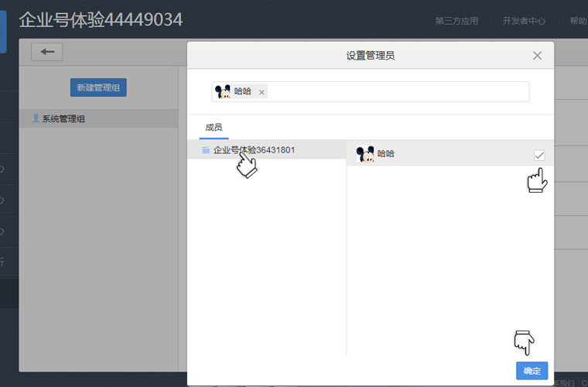Screen dimensions: 588x387
Task: Open 开发者中心 in the top navigation
Action: pos(524,21)
